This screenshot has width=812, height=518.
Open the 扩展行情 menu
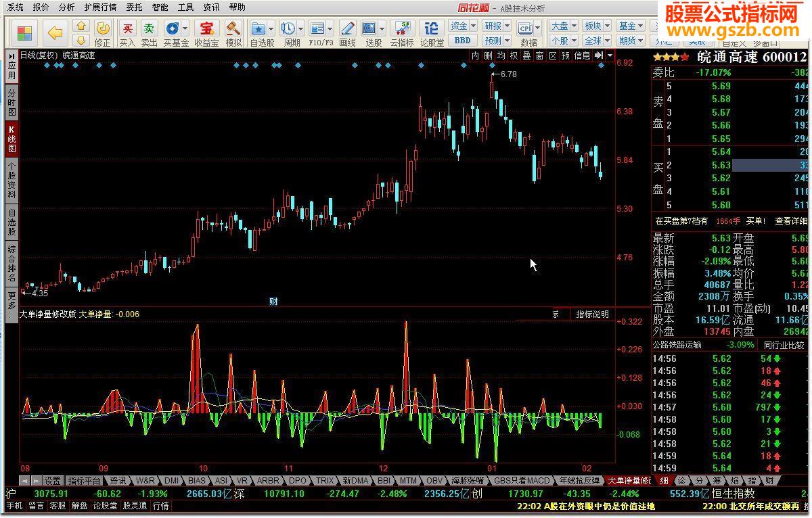click(100, 7)
